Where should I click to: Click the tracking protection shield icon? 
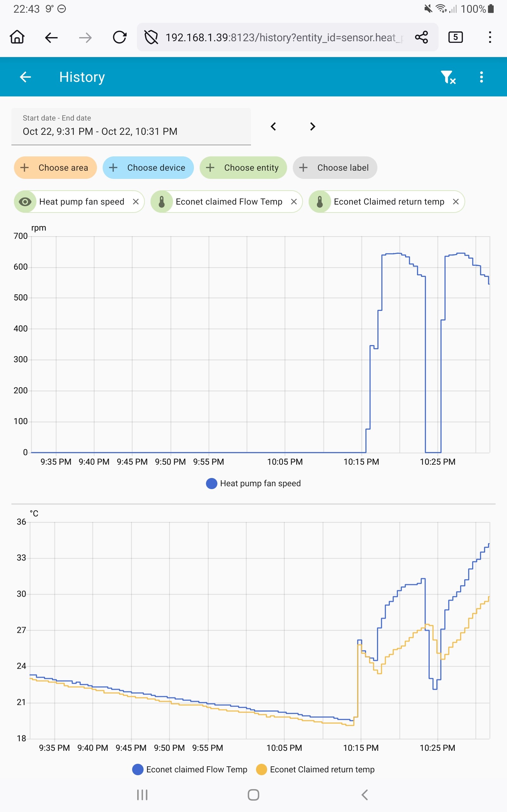pos(151,37)
